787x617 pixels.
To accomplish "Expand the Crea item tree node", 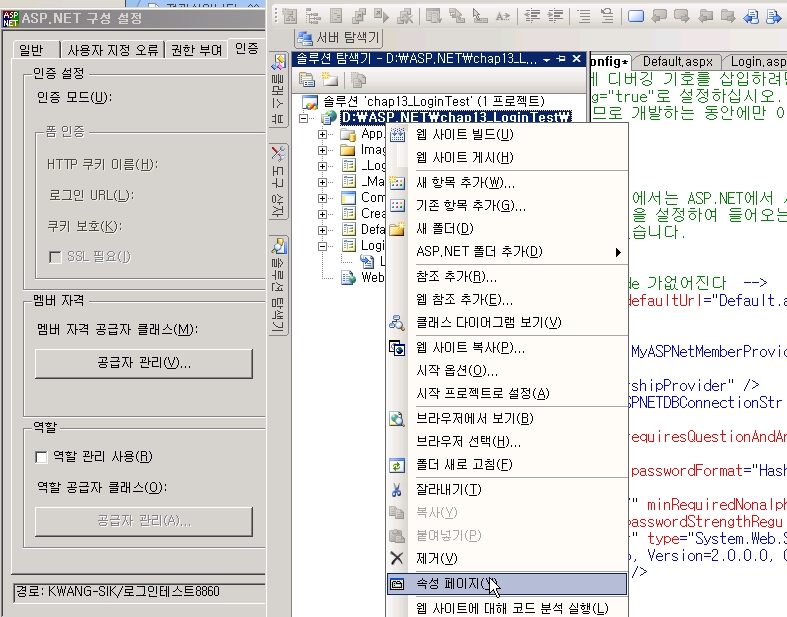I will pos(322,214).
